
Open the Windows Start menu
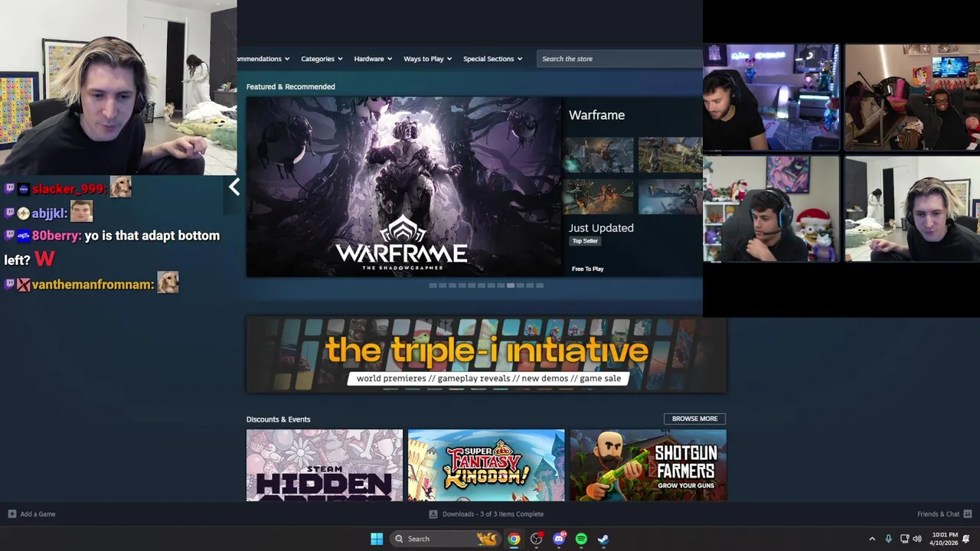tap(377, 539)
